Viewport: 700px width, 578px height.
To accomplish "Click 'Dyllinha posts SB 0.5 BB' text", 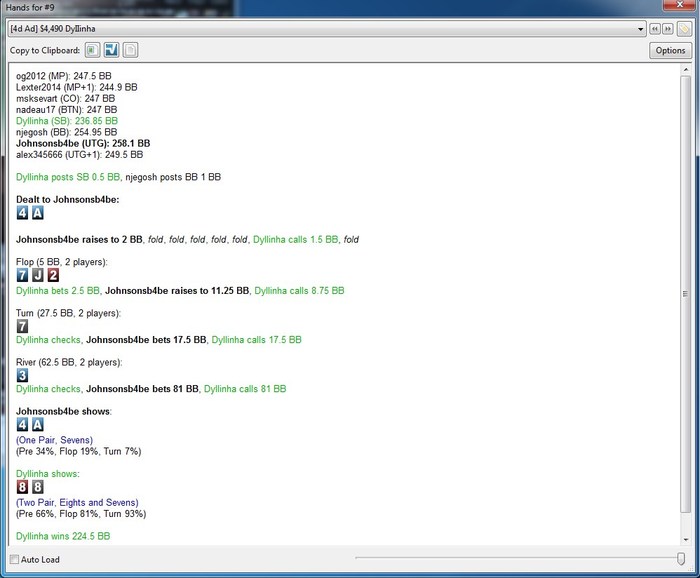I will tap(68, 177).
